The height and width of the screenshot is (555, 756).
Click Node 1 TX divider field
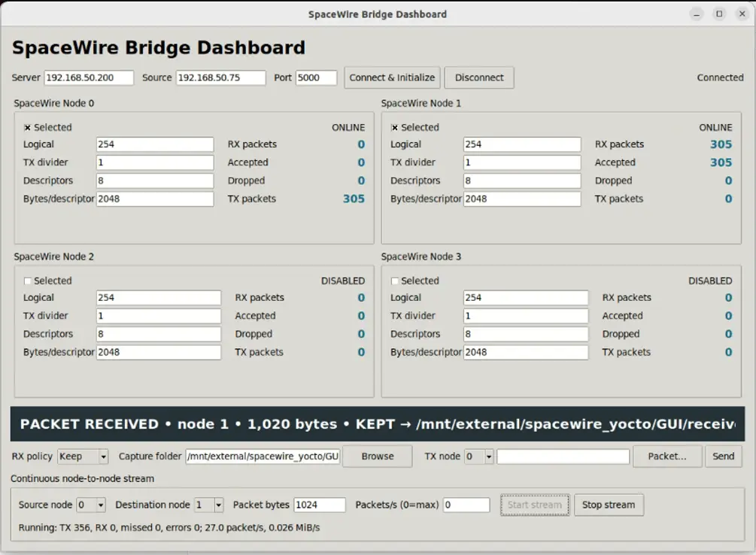pos(522,162)
